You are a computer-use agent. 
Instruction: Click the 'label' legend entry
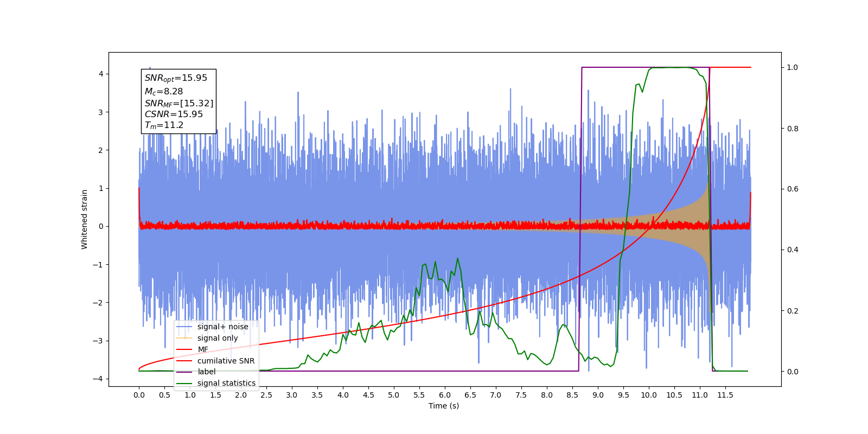pyautogui.click(x=196, y=372)
